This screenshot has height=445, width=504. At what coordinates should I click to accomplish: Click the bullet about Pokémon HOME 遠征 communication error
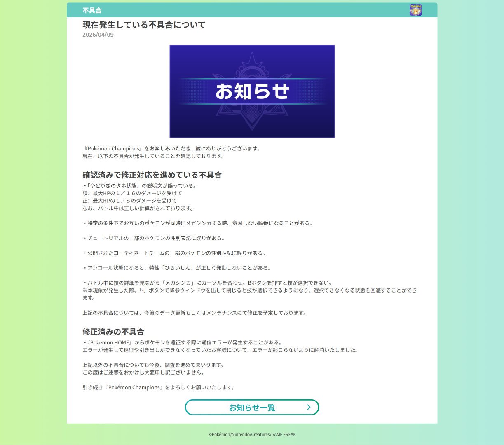click(x=183, y=342)
